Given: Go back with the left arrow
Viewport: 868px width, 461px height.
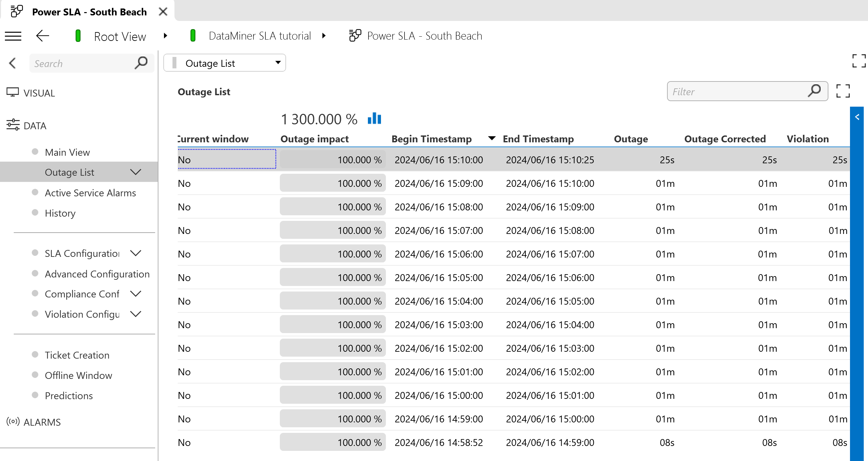Looking at the screenshot, I should pos(43,36).
